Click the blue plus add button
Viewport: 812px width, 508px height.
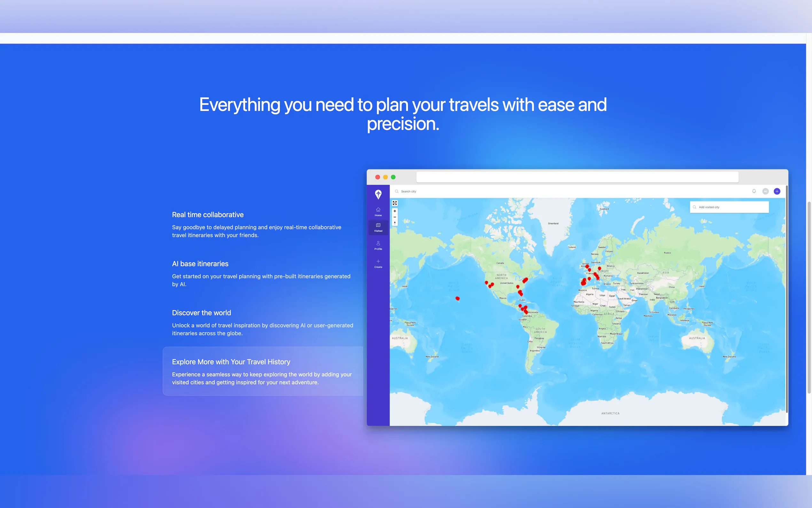coord(777,191)
